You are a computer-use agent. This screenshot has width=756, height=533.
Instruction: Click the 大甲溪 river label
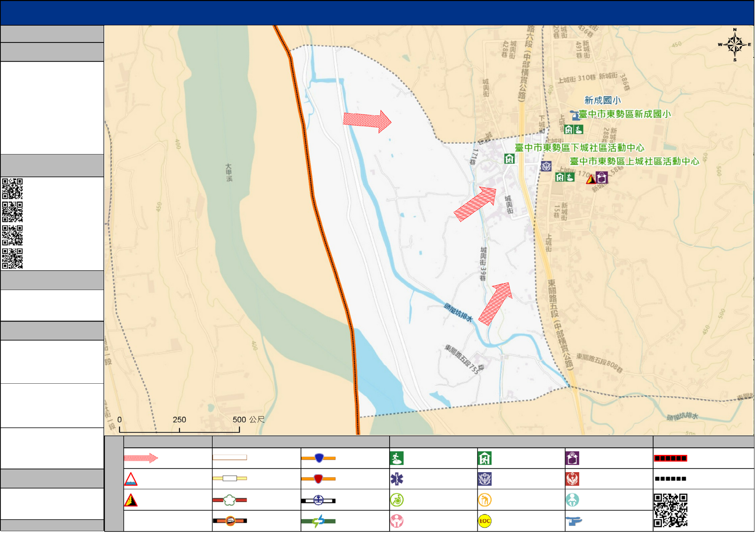click(x=229, y=173)
